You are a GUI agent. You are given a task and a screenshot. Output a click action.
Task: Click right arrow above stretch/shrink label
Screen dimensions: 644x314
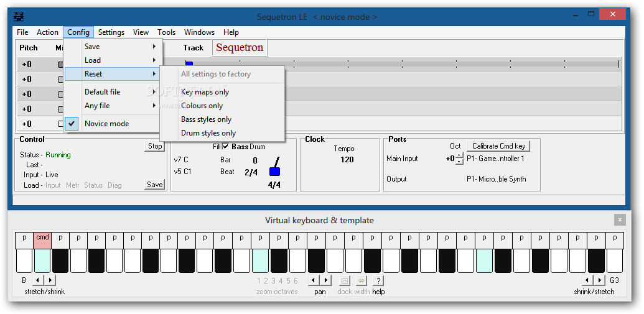click(50, 280)
